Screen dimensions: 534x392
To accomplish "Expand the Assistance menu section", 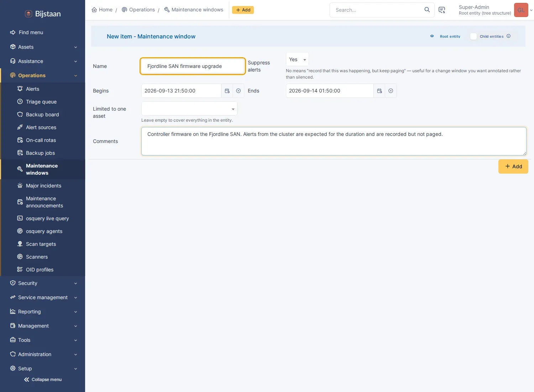I will (x=43, y=61).
